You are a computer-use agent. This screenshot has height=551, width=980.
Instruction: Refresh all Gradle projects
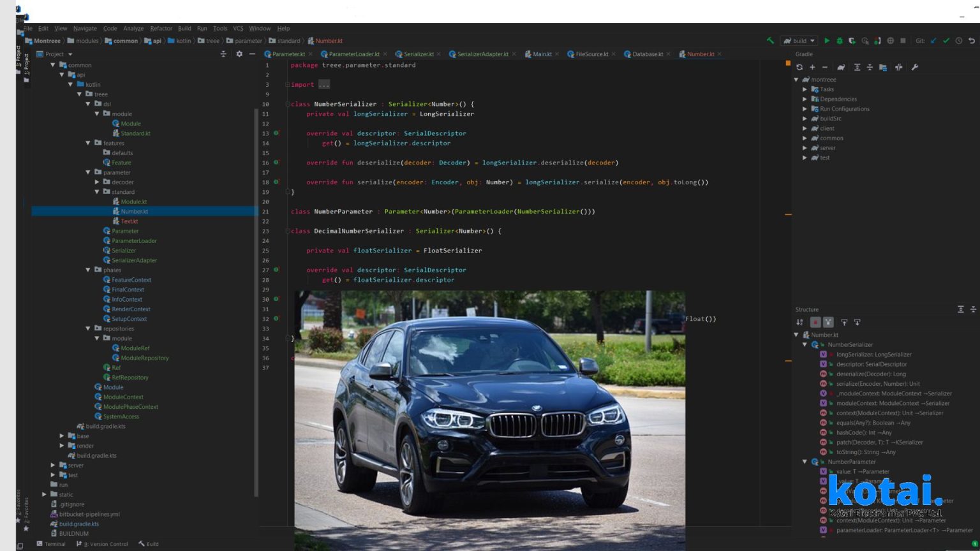pos(799,67)
